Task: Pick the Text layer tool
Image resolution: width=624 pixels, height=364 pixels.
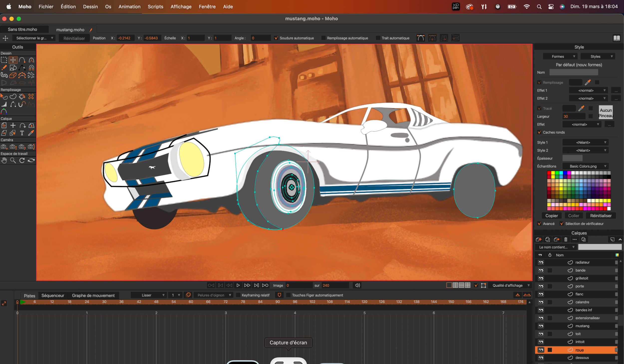Action: click(x=22, y=133)
